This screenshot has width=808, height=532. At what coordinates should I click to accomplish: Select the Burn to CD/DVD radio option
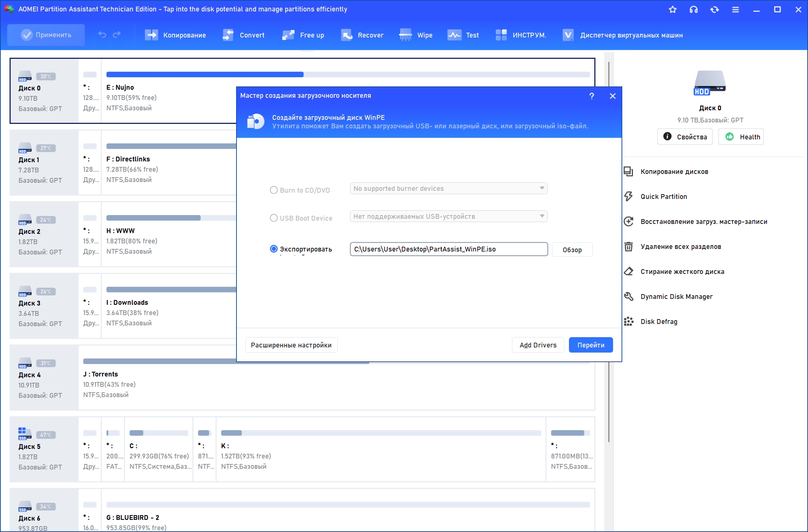274,190
